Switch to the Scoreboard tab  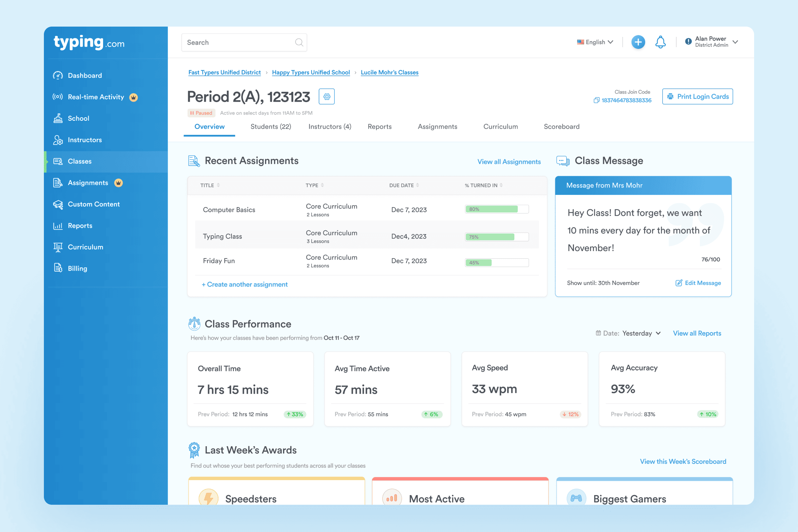point(561,127)
